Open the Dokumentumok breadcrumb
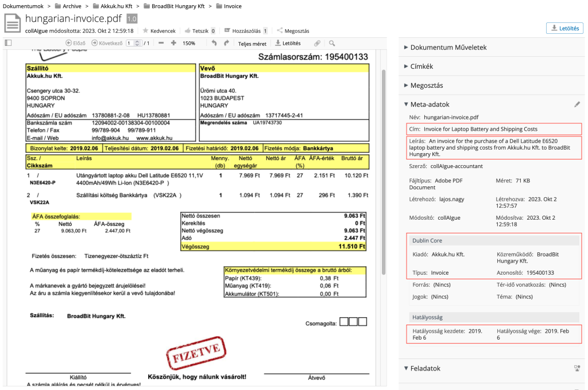This screenshot has width=588, height=390. pos(23,6)
